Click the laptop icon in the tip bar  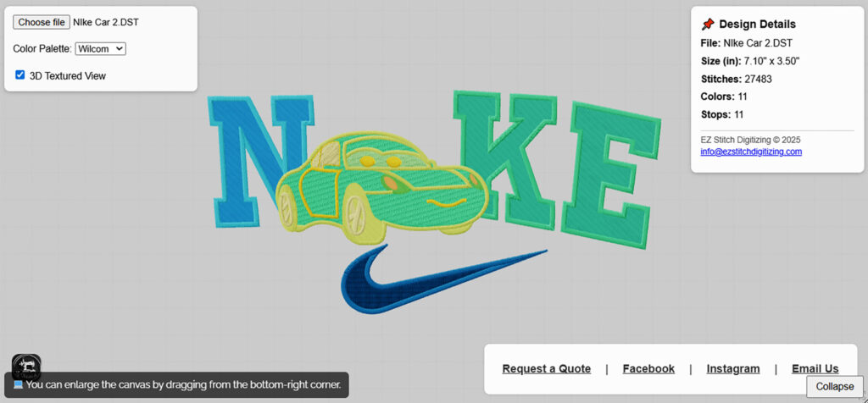click(x=18, y=385)
